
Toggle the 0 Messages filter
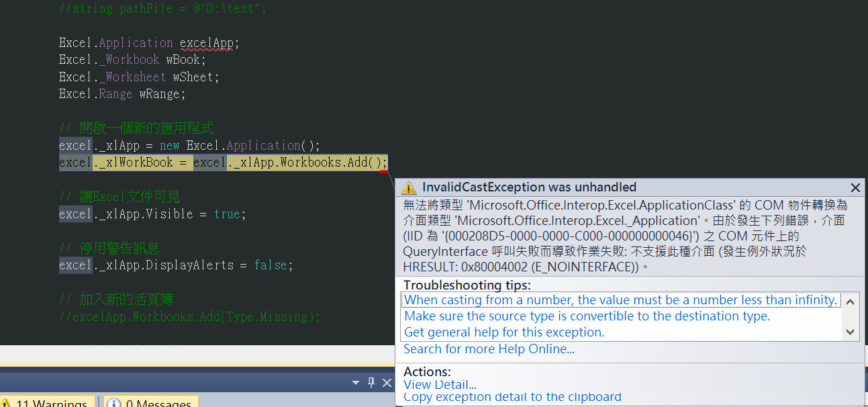pyautogui.click(x=150, y=402)
